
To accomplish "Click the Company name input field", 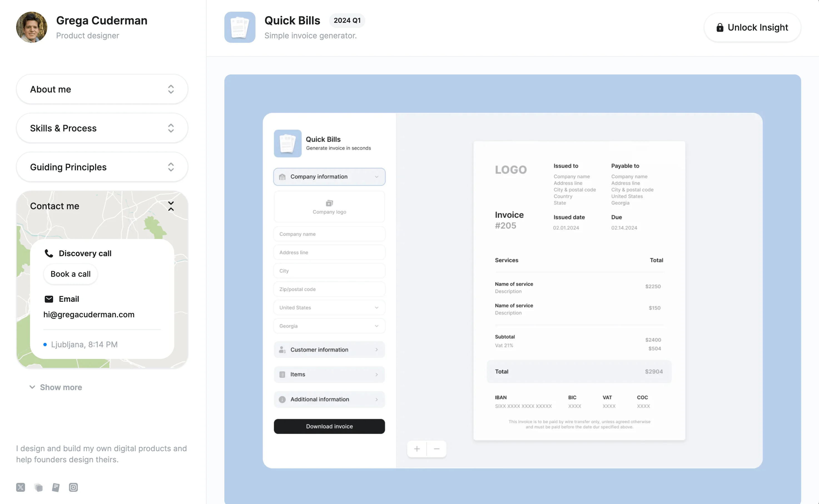I will click(x=329, y=233).
